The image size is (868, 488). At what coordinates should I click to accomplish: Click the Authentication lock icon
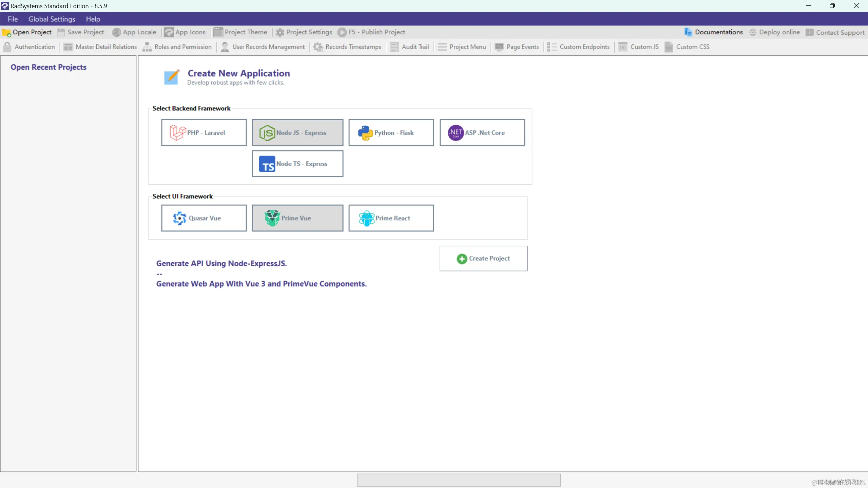[7, 47]
